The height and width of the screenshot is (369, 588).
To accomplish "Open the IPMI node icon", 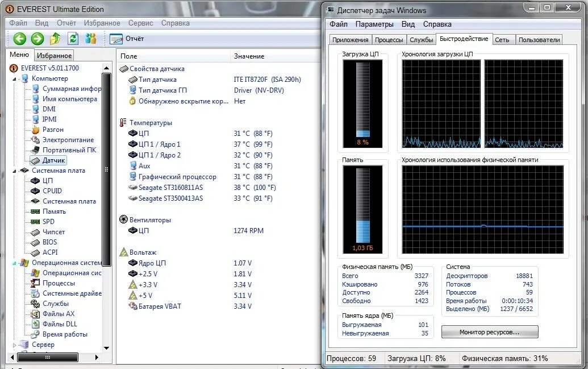I will pos(36,119).
